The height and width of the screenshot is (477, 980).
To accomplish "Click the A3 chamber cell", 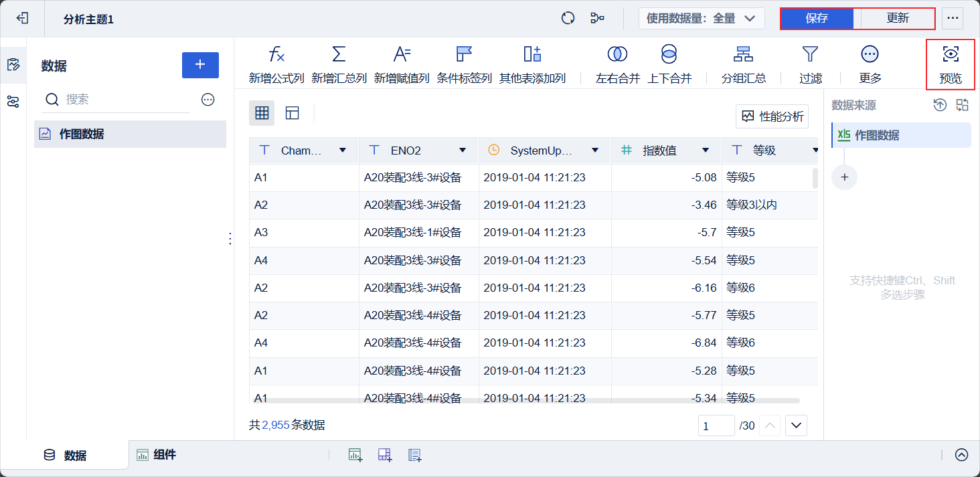I will 304,233.
